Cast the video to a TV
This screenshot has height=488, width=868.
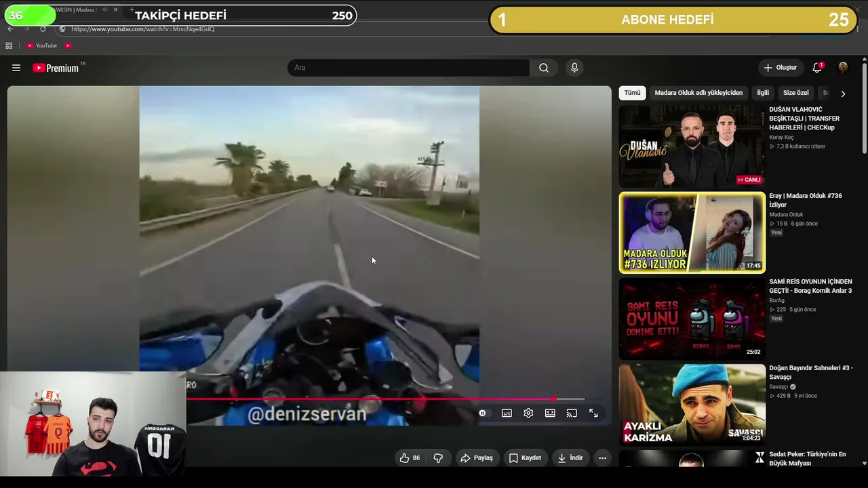(x=572, y=413)
